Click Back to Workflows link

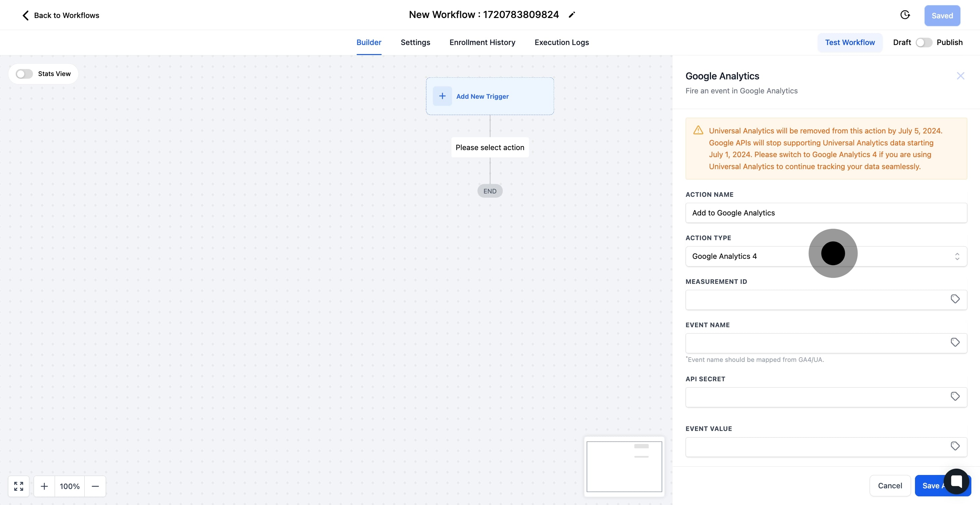click(x=67, y=15)
